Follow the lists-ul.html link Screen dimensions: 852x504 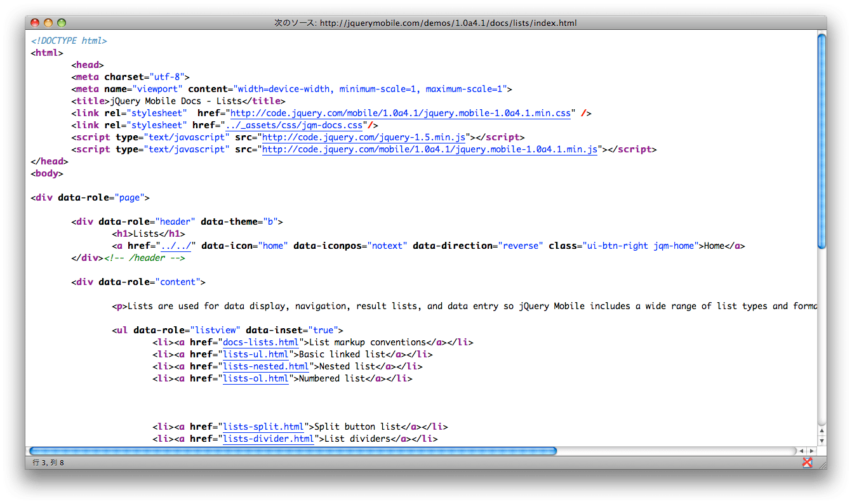pos(255,354)
